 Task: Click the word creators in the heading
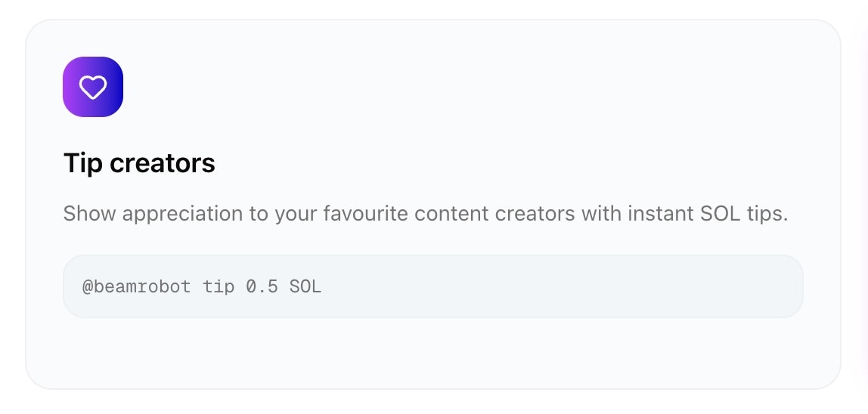tap(163, 163)
